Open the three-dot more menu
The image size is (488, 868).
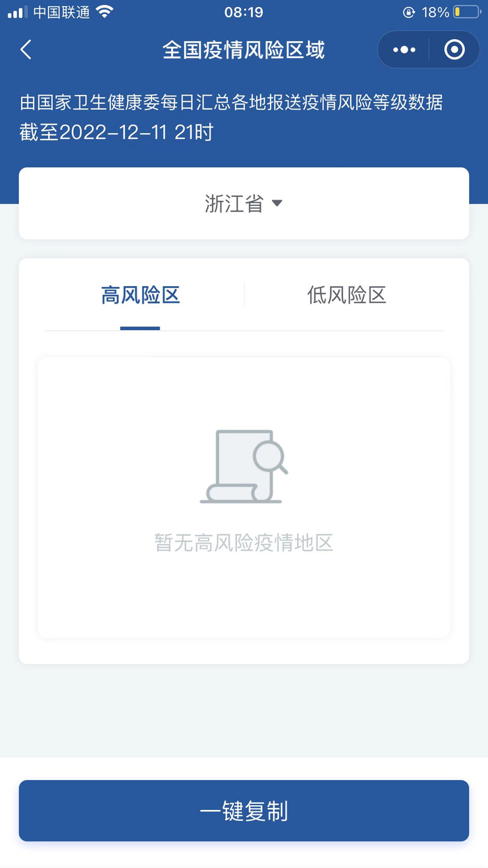(404, 50)
